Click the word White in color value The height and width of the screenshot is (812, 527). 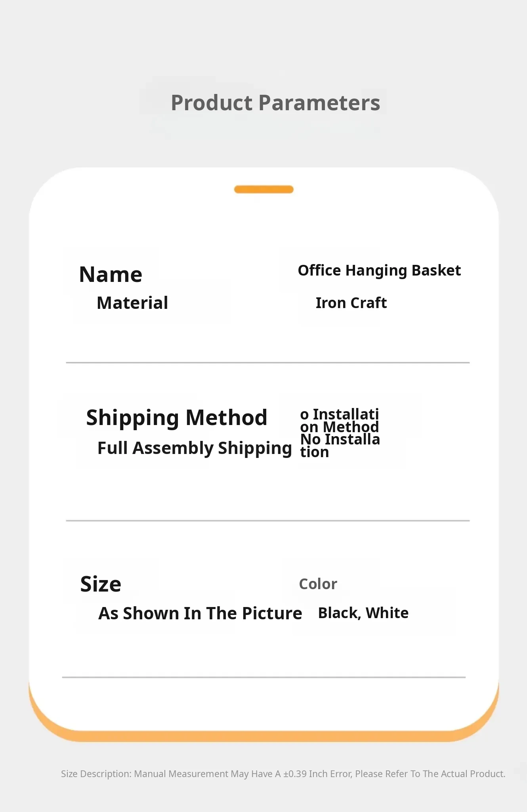point(387,613)
